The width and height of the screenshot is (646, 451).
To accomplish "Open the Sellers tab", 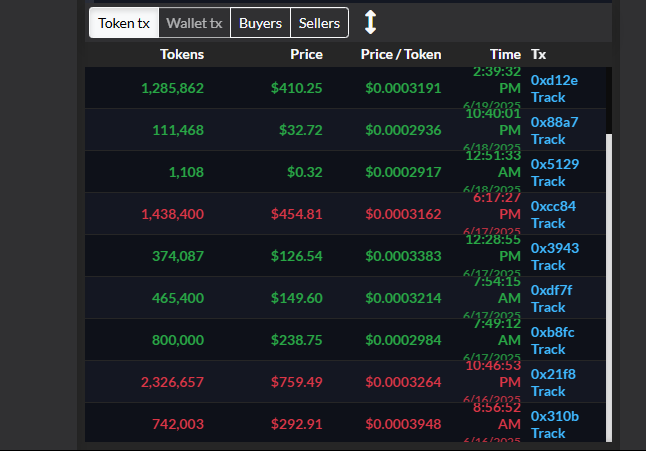I will [320, 22].
